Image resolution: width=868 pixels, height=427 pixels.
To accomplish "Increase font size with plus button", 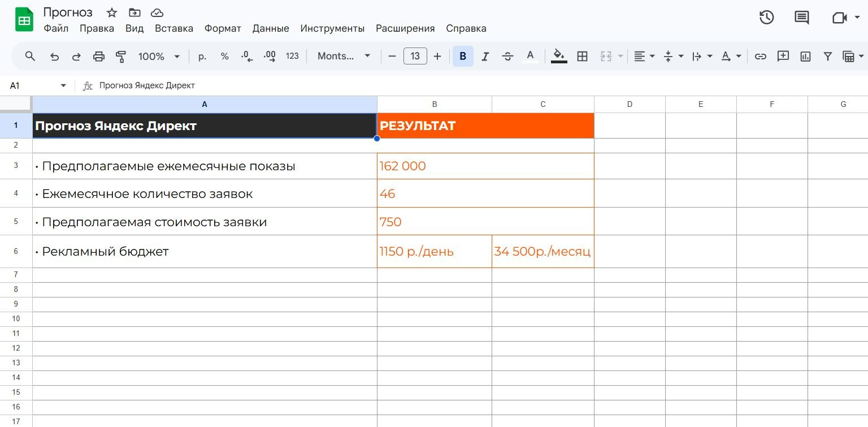I will (x=437, y=56).
